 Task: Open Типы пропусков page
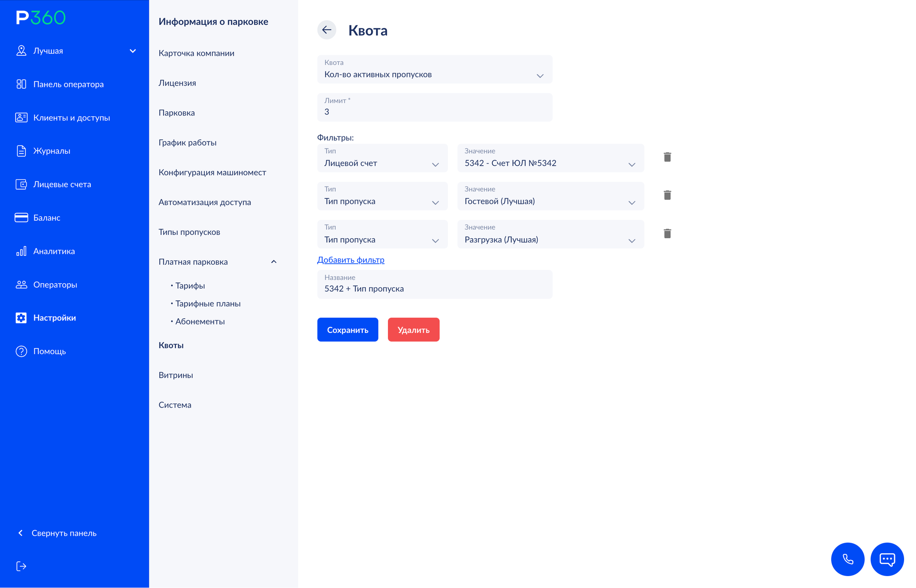[x=190, y=232]
